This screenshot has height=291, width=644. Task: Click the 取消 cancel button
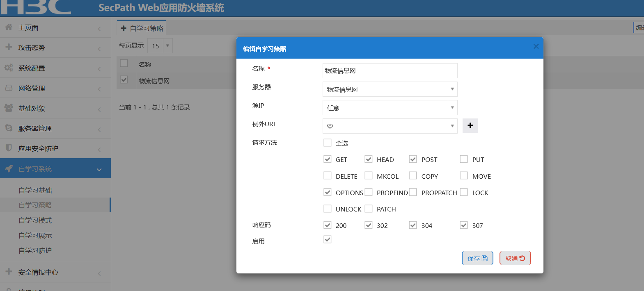(x=515, y=258)
